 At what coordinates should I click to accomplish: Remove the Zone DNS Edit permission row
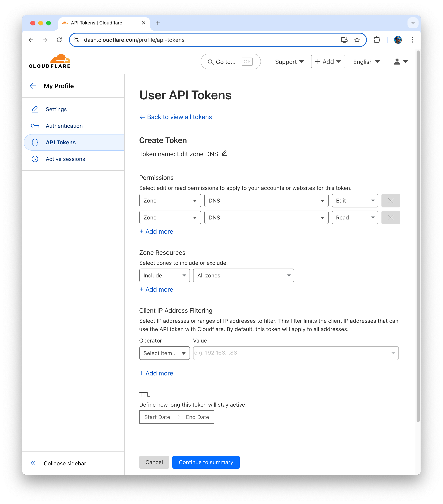(391, 201)
